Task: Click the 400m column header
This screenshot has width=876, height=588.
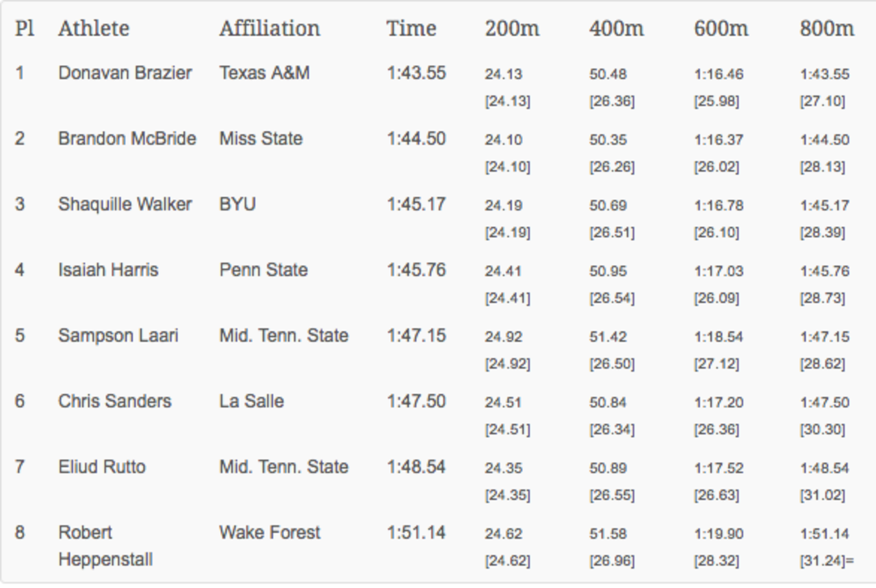Action: pyautogui.click(x=616, y=28)
